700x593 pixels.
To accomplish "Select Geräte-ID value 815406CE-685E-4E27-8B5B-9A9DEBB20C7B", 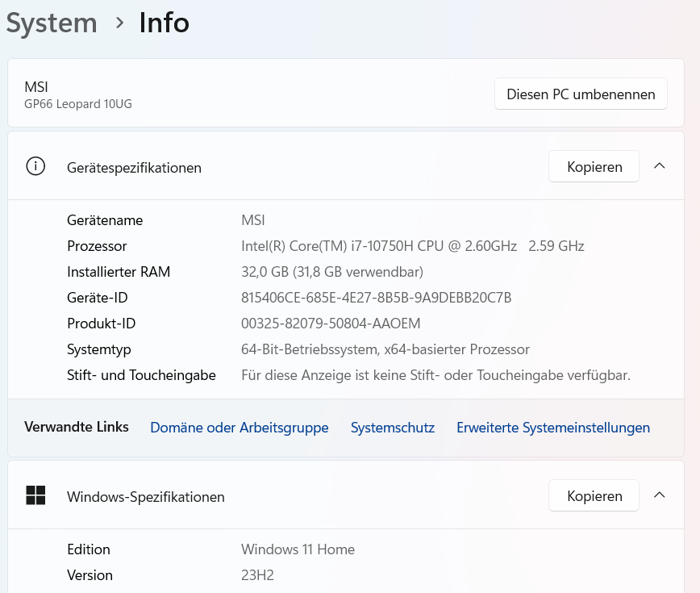I will tap(377, 298).
